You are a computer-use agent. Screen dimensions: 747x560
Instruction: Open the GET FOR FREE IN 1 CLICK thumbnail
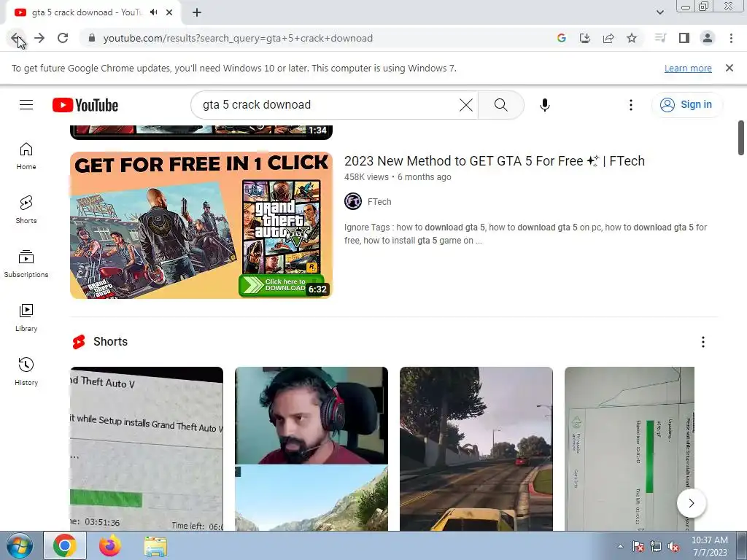point(201,225)
